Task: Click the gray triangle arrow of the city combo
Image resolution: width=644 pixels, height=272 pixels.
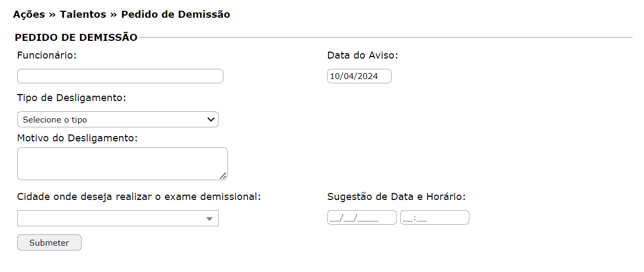Action: pyautogui.click(x=209, y=219)
